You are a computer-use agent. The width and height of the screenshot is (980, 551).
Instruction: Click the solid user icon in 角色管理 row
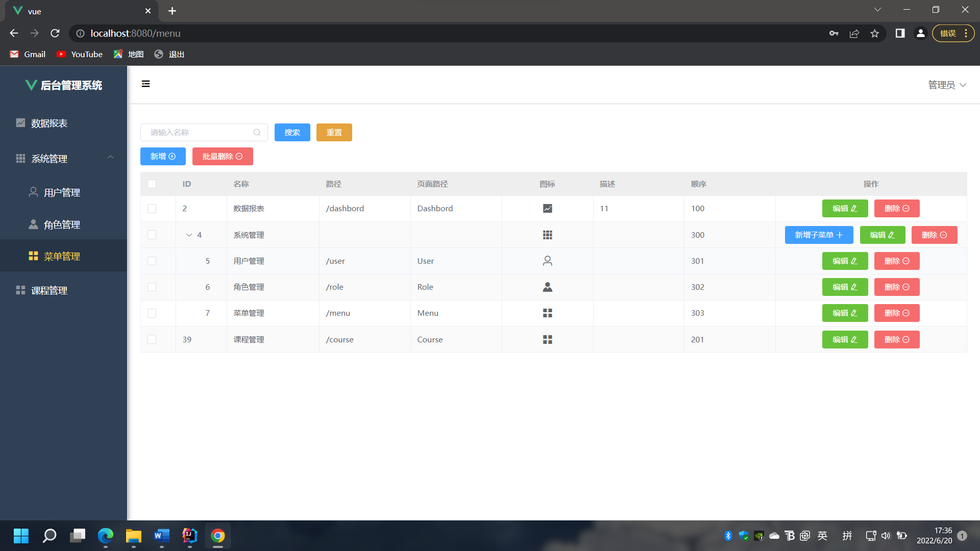click(547, 287)
